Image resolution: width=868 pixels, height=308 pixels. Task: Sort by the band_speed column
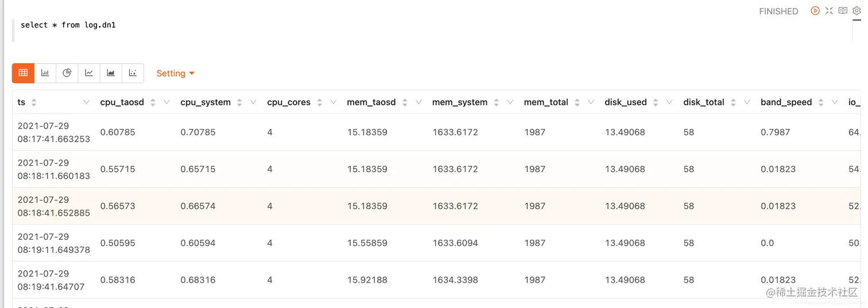(x=820, y=103)
